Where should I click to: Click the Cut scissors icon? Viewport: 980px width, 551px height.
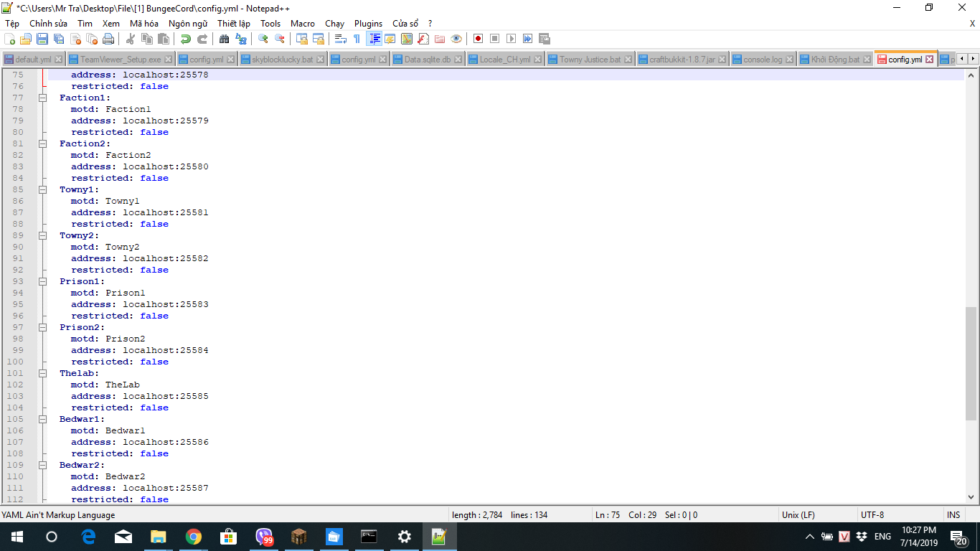(131, 39)
